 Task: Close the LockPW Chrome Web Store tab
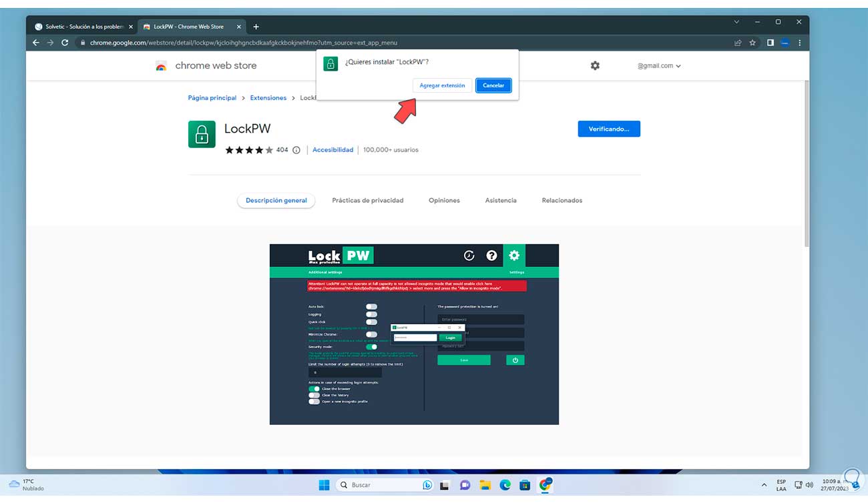coord(240,27)
